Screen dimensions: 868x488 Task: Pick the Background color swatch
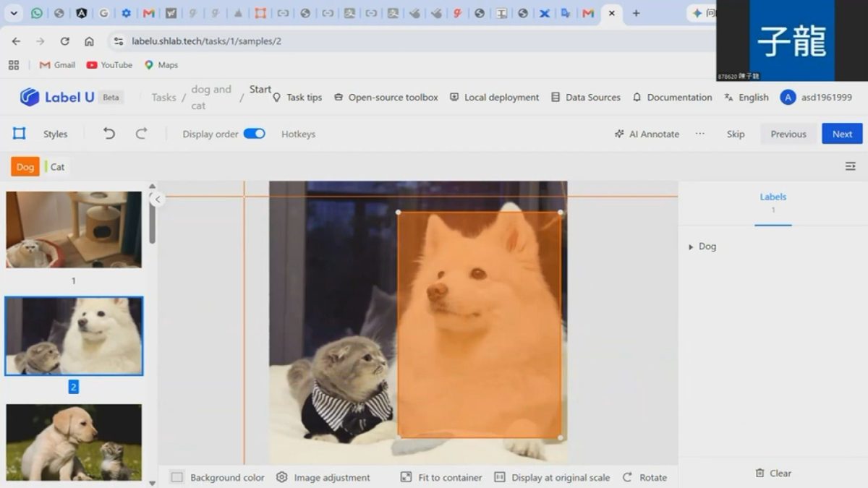click(177, 477)
